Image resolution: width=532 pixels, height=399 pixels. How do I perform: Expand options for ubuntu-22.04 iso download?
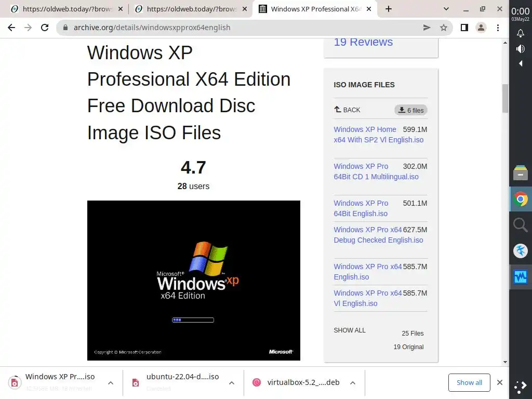pos(232,383)
